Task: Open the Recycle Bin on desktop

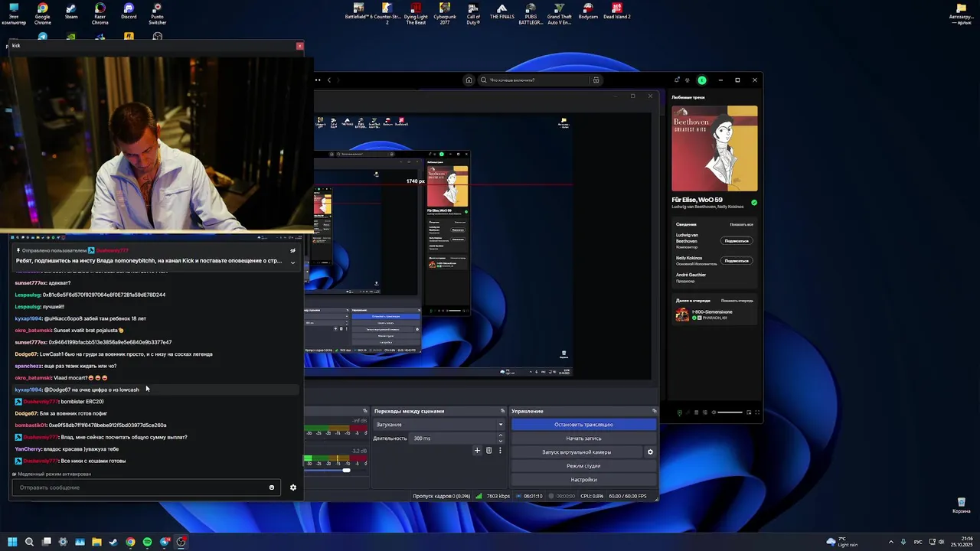Action: click(x=961, y=504)
